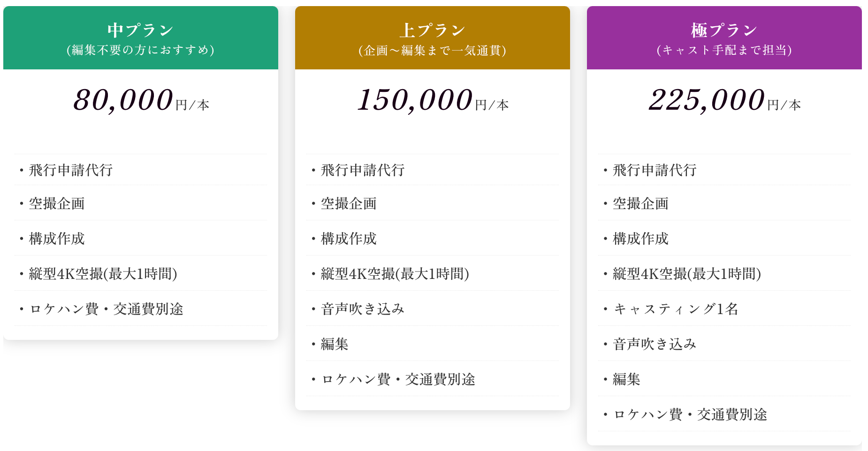This screenshot has width=868, height=451.
Task: Click ロケハン費・交通費別途 in the 極プラン list
Action: (x=690, y=414)
